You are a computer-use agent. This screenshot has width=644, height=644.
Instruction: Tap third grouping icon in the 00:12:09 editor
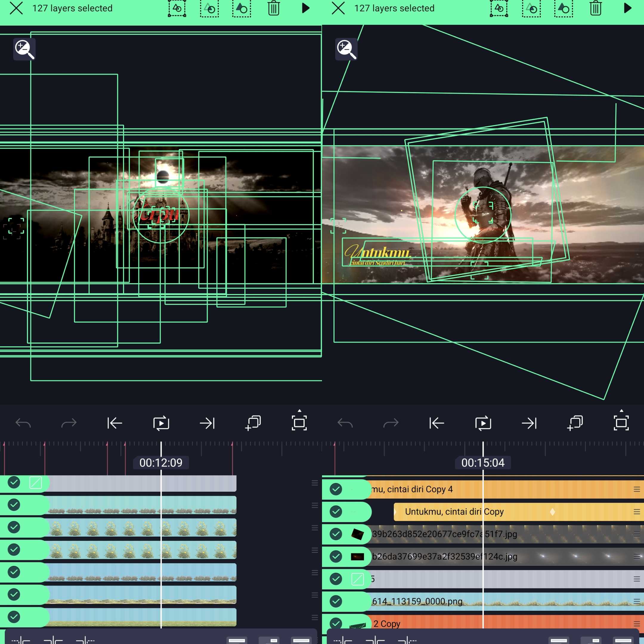pos(241,8)
